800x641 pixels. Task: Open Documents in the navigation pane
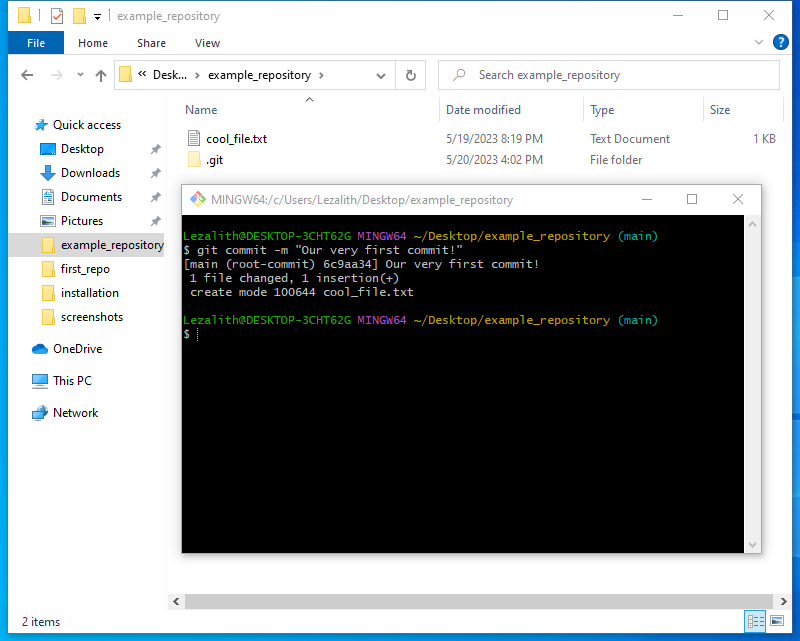[x=91, y=197]
